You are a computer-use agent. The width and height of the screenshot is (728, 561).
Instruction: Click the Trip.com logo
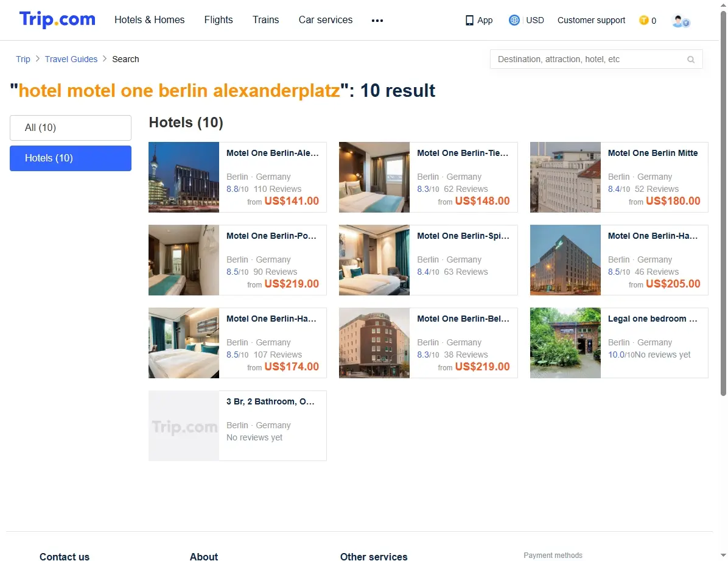(57, 19)
